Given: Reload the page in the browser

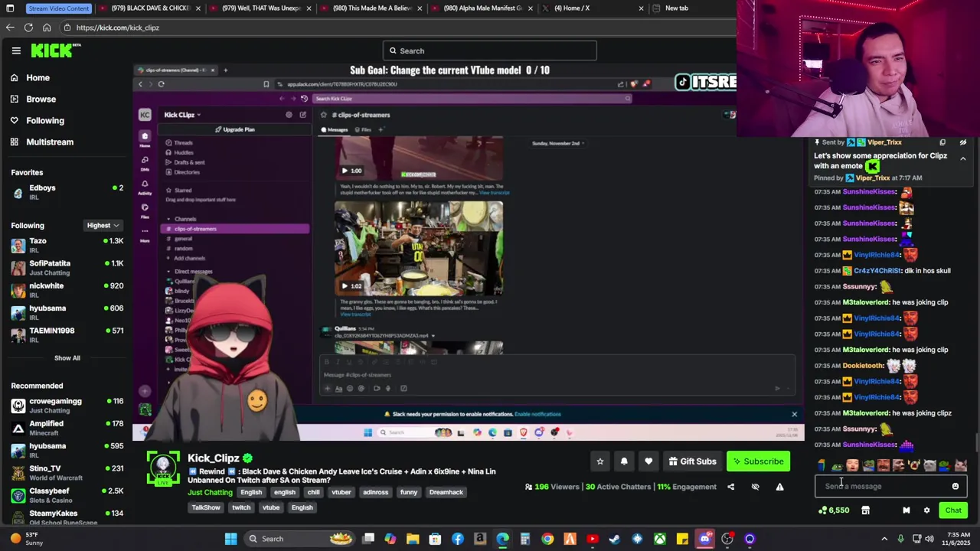Looking at the screenshot, I should (x=28, y=28).
